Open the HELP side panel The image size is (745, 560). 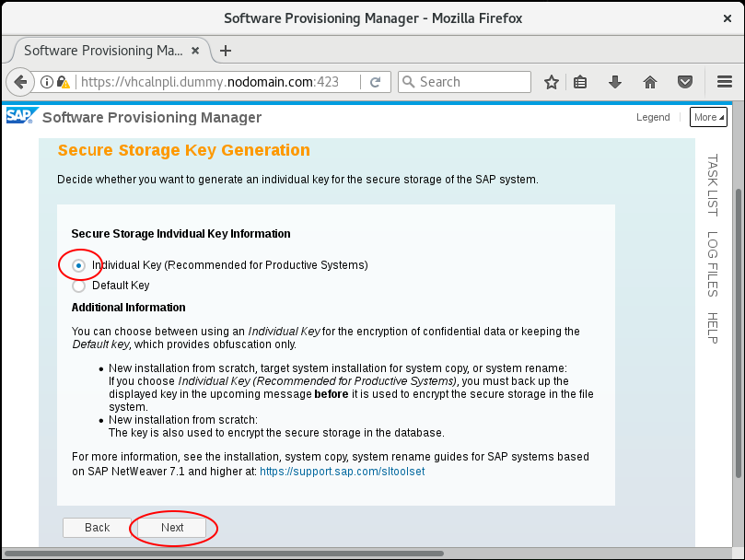click(x=712, y=328)
